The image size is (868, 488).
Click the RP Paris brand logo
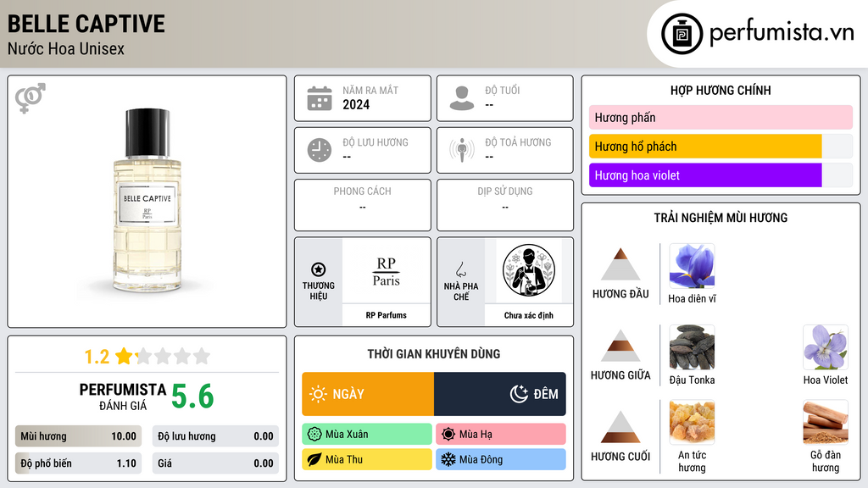click(386, 271)
